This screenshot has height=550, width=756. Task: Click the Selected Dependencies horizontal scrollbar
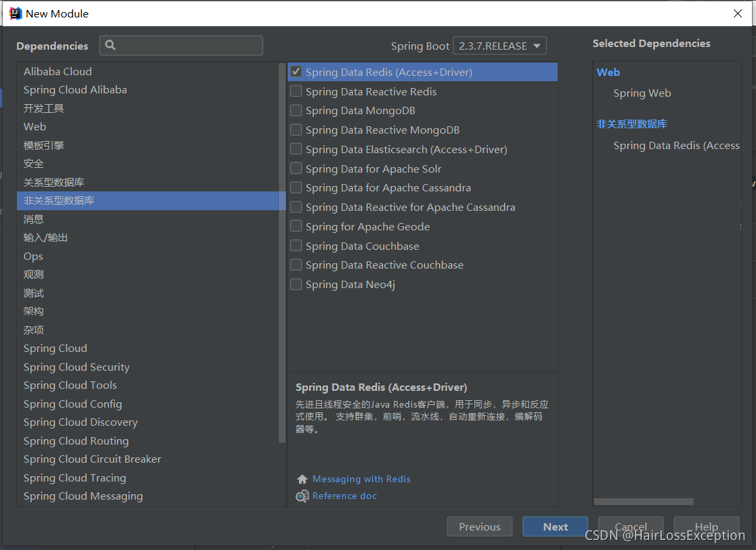(x=644, y=502)
